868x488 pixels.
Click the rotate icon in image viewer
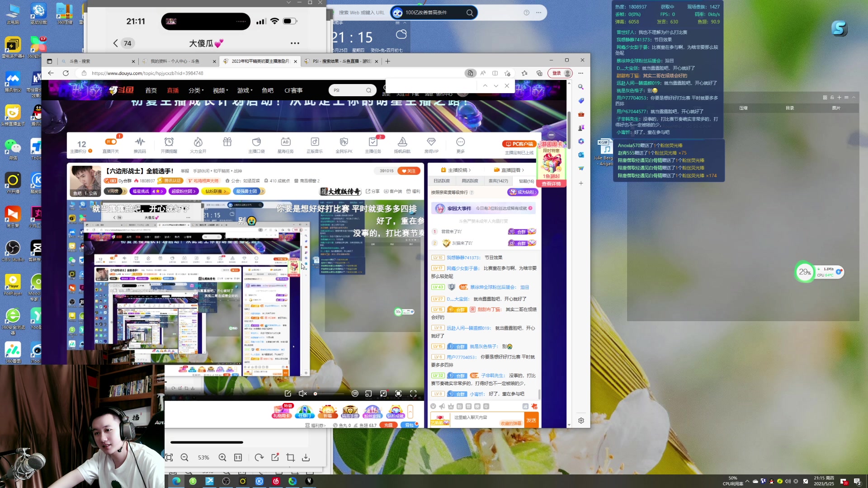point(259,458)
